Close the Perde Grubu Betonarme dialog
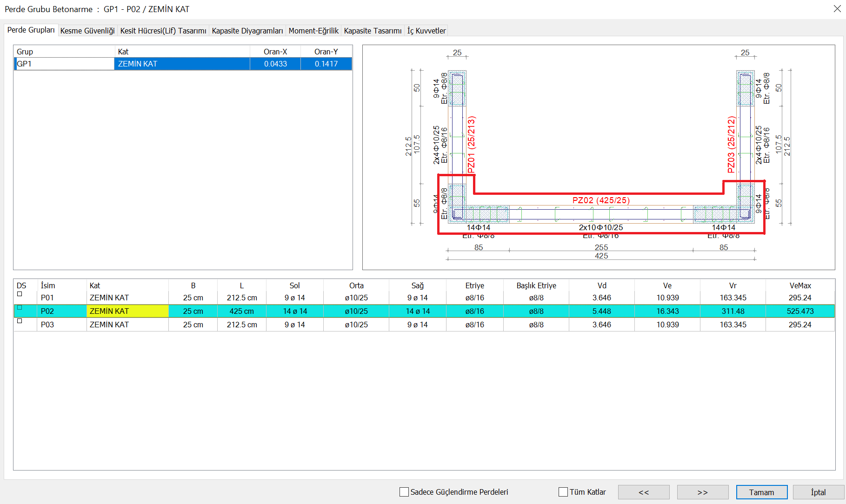 [837, 9]
